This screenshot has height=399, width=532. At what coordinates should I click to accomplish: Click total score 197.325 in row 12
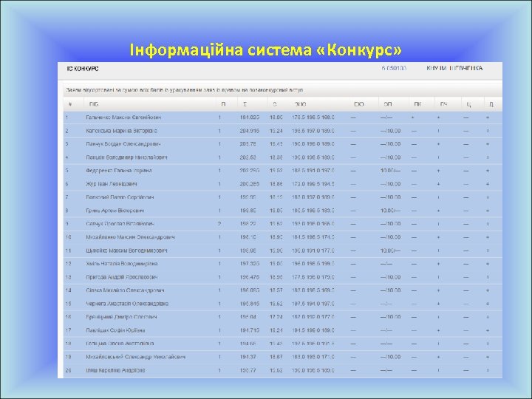pyautogui.click(x=250, y=264)
